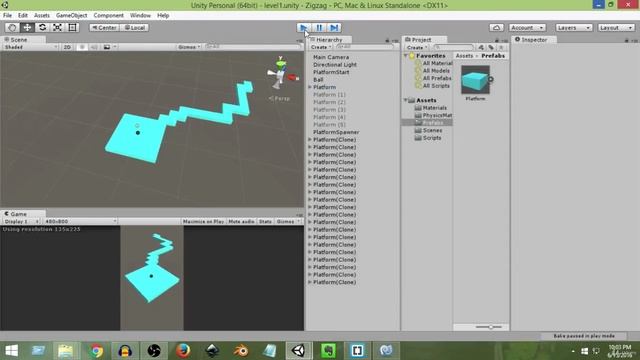The image size is (640, 360).
Task: Click the Play button
Action: click(303, 27)
